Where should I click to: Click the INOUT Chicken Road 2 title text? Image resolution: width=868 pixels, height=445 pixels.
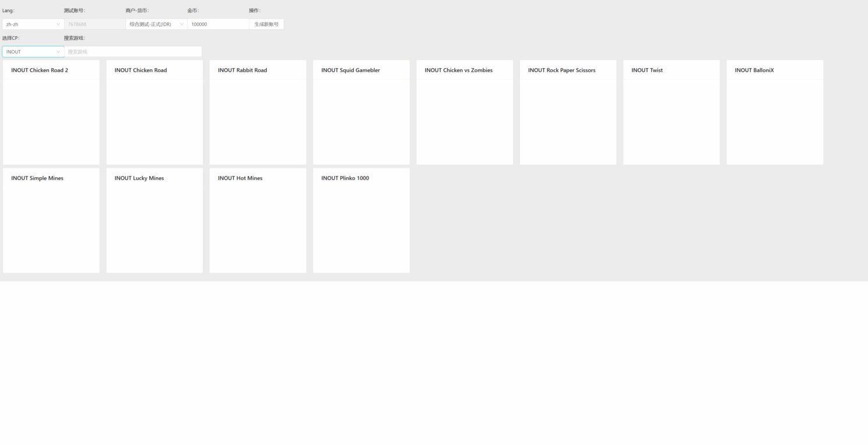(40, 70)
